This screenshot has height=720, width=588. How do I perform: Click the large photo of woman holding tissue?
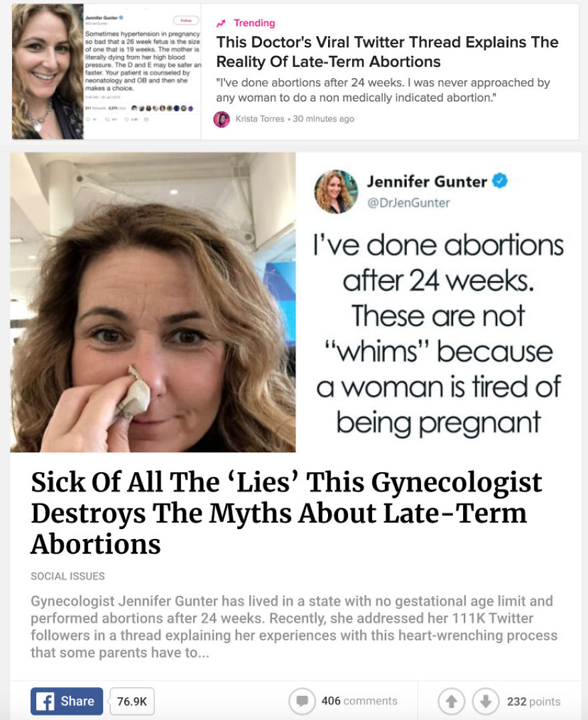[x=153, y=303]
